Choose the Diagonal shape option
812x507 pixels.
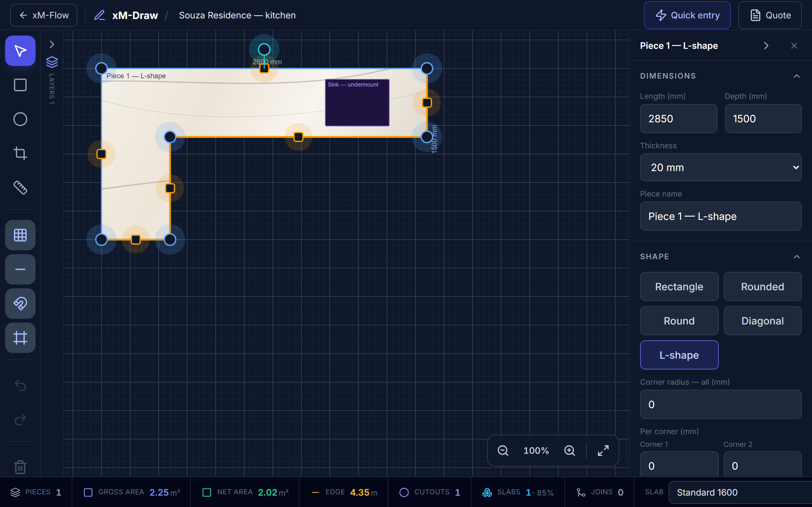point(762,321)
